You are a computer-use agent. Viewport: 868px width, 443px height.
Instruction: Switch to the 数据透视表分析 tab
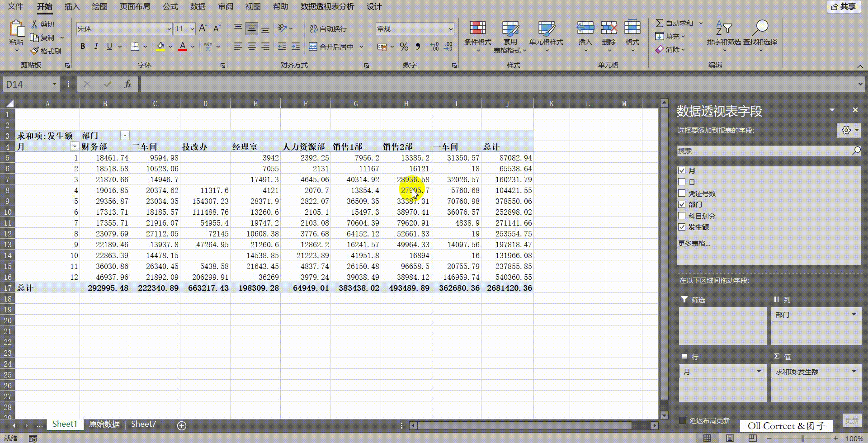(328, 6)
